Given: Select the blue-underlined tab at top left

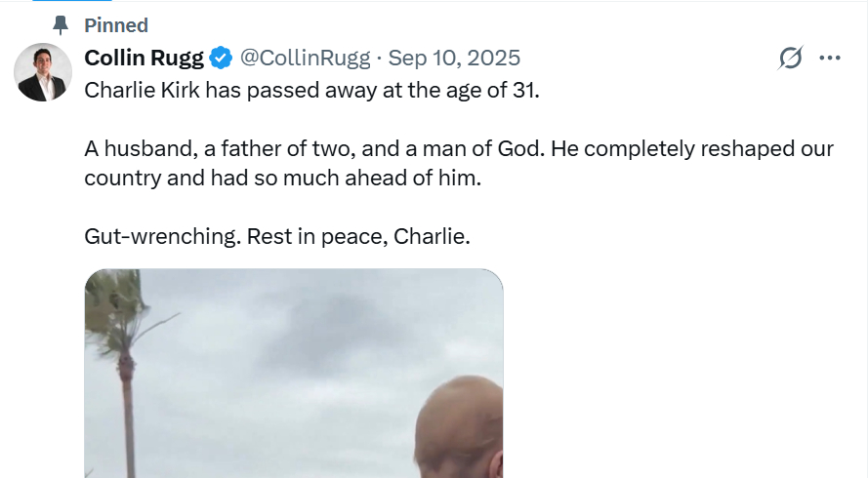Looking at the screenshot, I should point(59,2).
